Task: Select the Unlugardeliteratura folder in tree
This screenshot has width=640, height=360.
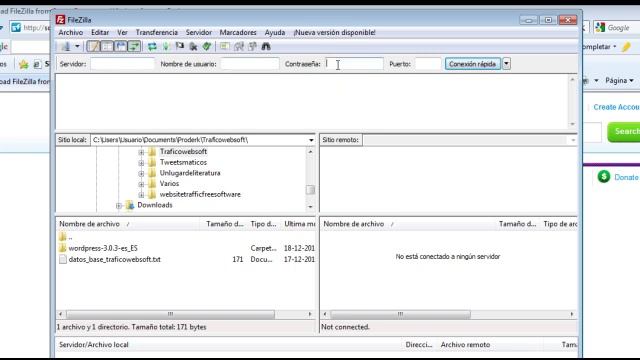Action: click(190, 173)
